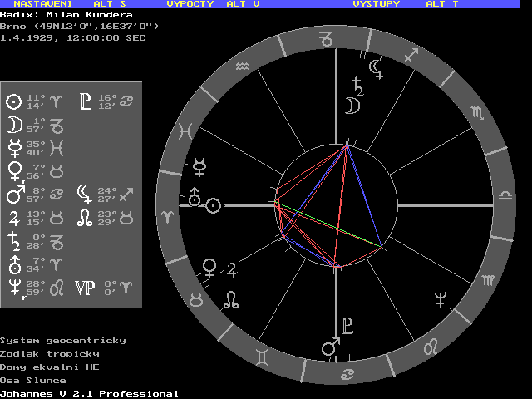Viewport: 532px width, 399px height.
Task: Click the Mercury glyph in the chart wheel
Action: pos(200,166)
